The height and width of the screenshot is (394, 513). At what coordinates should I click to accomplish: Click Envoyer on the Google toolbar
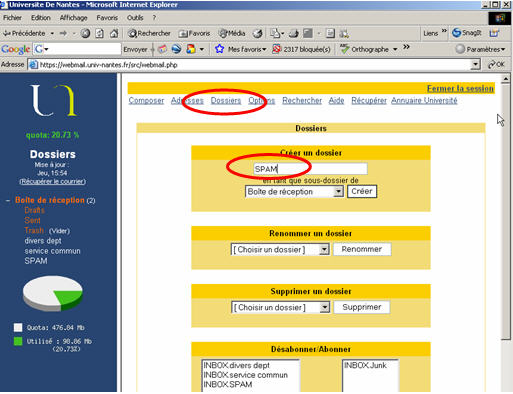[x=135, y=49]
